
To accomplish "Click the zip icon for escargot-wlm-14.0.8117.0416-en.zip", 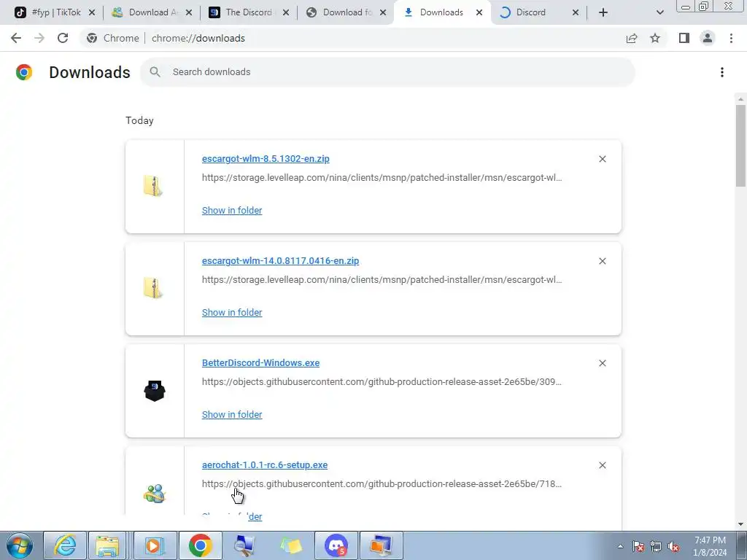I will 153,288.
